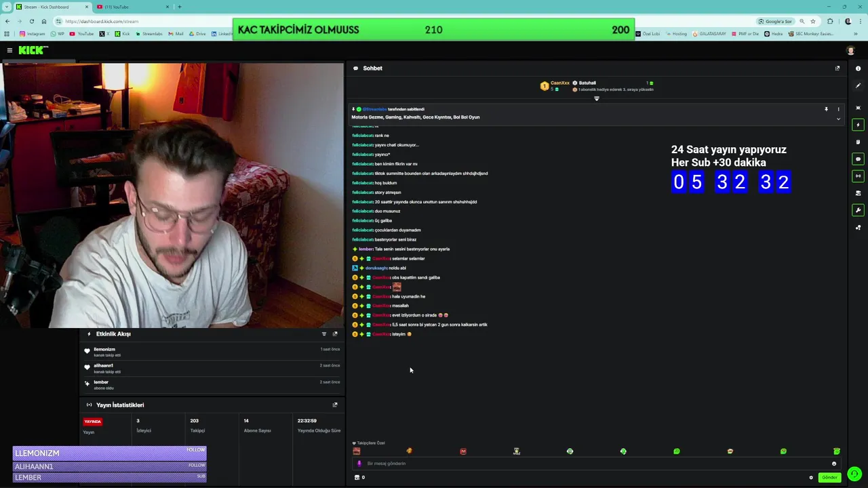The width and height of the screenshot is (868, 488).
Task: Go to browser home page
Action: (43, 21)
